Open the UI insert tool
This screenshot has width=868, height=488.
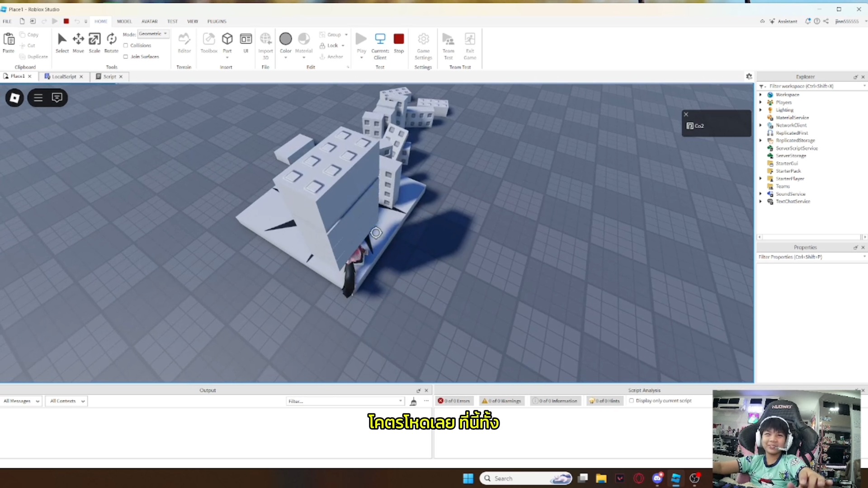246,43
